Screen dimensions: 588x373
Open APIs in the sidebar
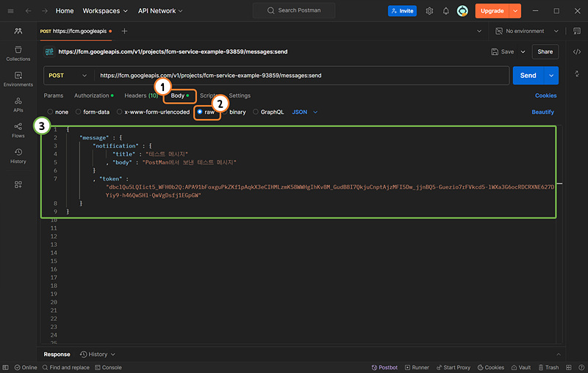[18, 105]
